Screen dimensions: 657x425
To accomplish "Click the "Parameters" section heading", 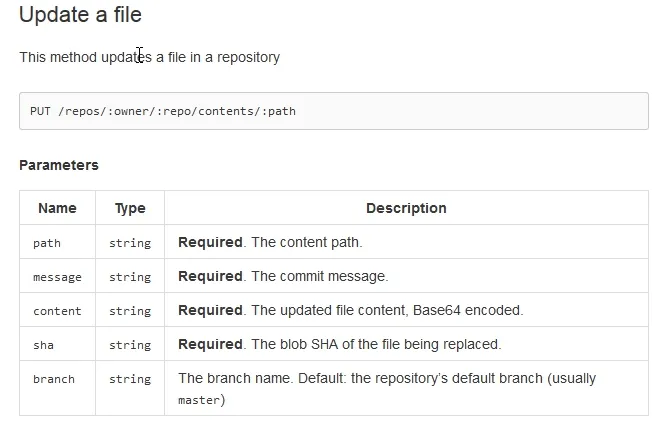I will click(x=59, y=165).
